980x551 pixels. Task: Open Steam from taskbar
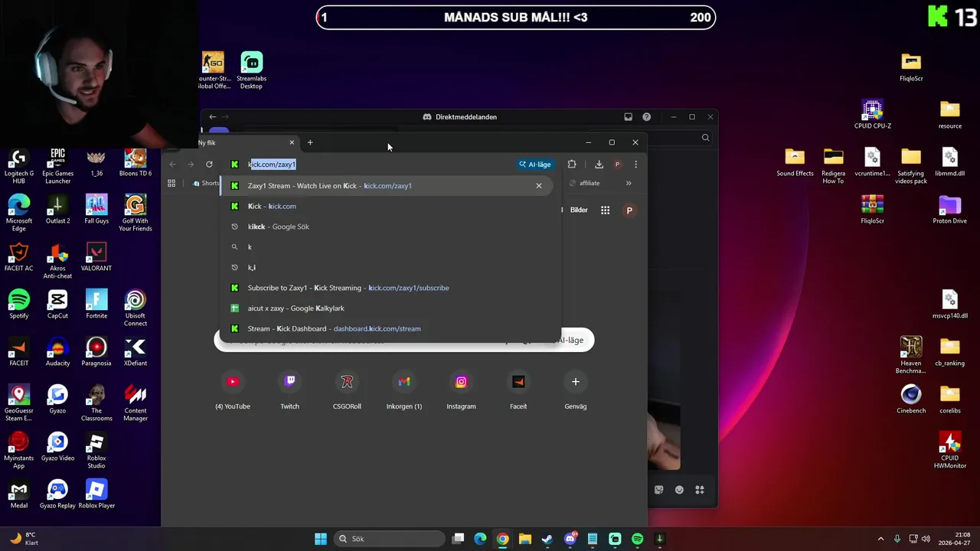point(547,539)
